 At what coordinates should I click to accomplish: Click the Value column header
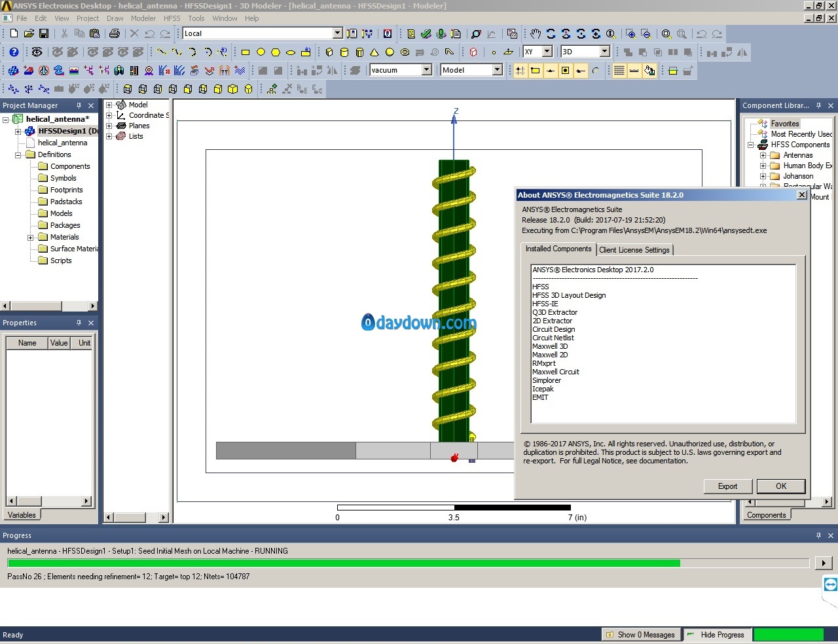point(59,343)
